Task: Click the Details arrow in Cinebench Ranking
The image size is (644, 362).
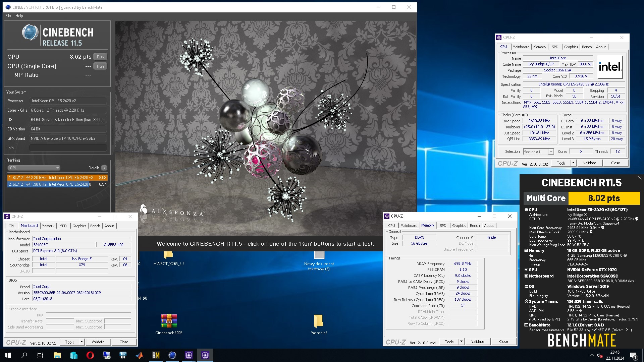Action: click(x=104, y=168)
